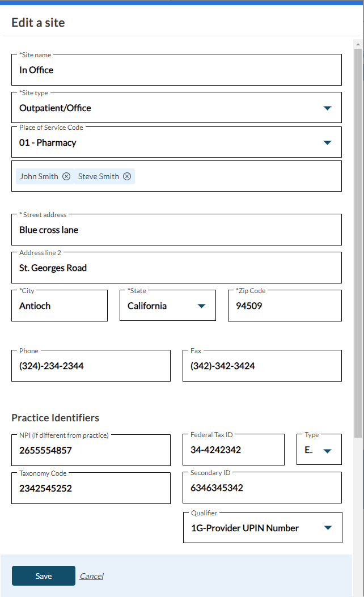The width and height of the screenshot is (364, 597).
Task: Open the State dropdown showing California
Action: [x=201, y=306]
